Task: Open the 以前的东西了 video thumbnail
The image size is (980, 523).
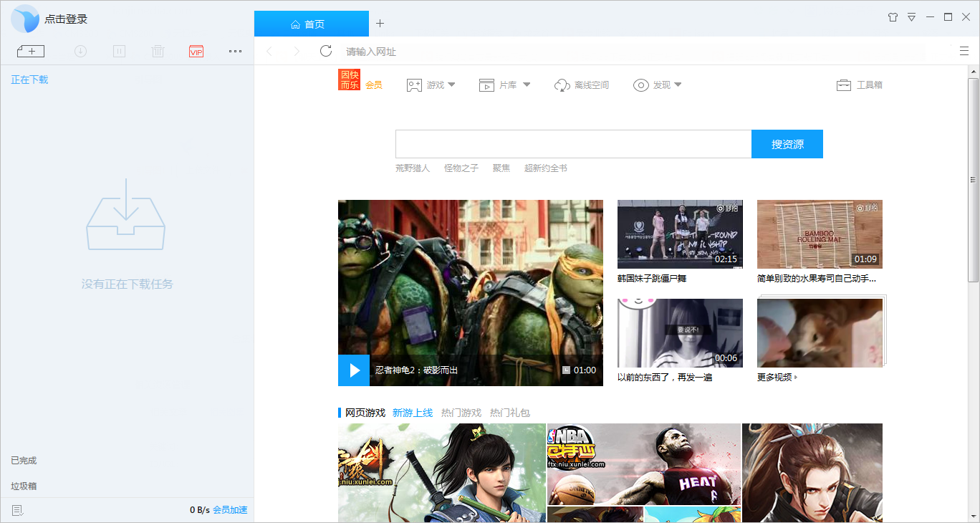Action: (x=680, y=333)
